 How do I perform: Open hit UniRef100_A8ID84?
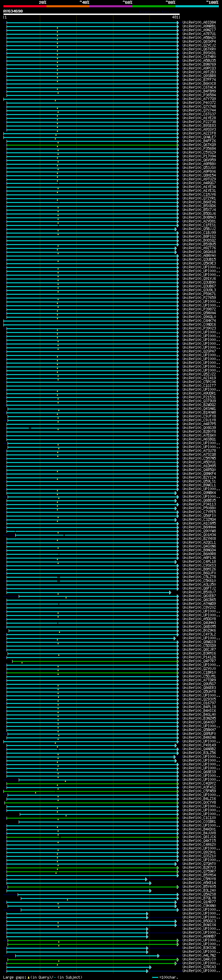199,23
